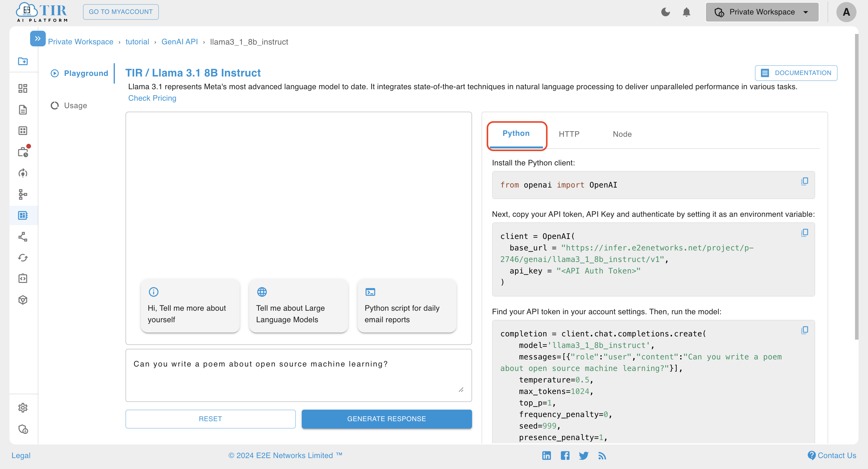The width and height of the screenshot is (868, 469).
Task: Open the Private Workspace dropdown
Action: pyautogui.click(x=762, y=12)
